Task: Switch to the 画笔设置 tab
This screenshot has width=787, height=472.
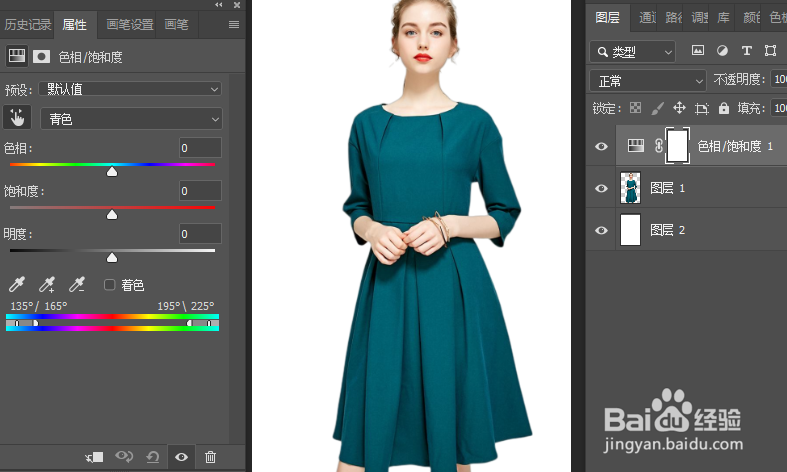Action: pos(130,24)
